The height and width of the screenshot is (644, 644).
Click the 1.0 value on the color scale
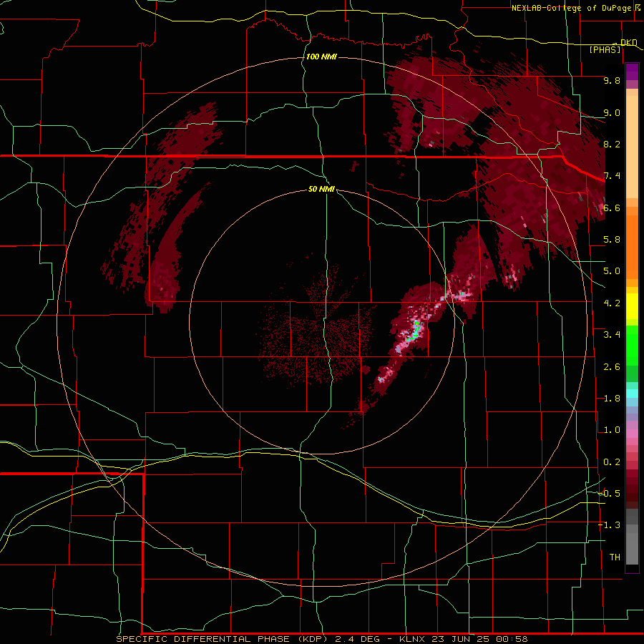click(x=612, y=430)
